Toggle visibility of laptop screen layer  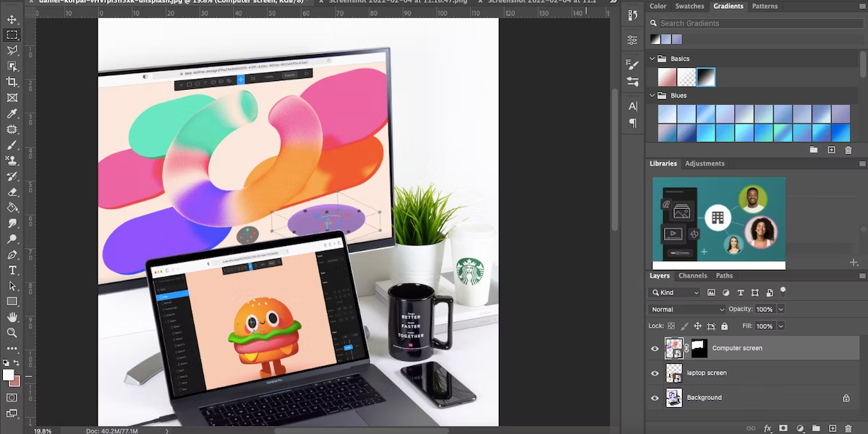coord(655,373)
